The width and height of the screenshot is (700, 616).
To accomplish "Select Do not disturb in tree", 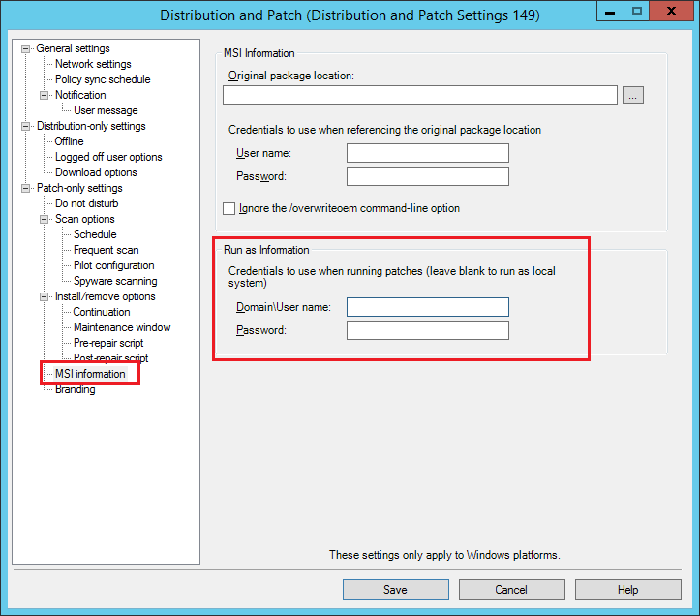I will coord(86,203).
